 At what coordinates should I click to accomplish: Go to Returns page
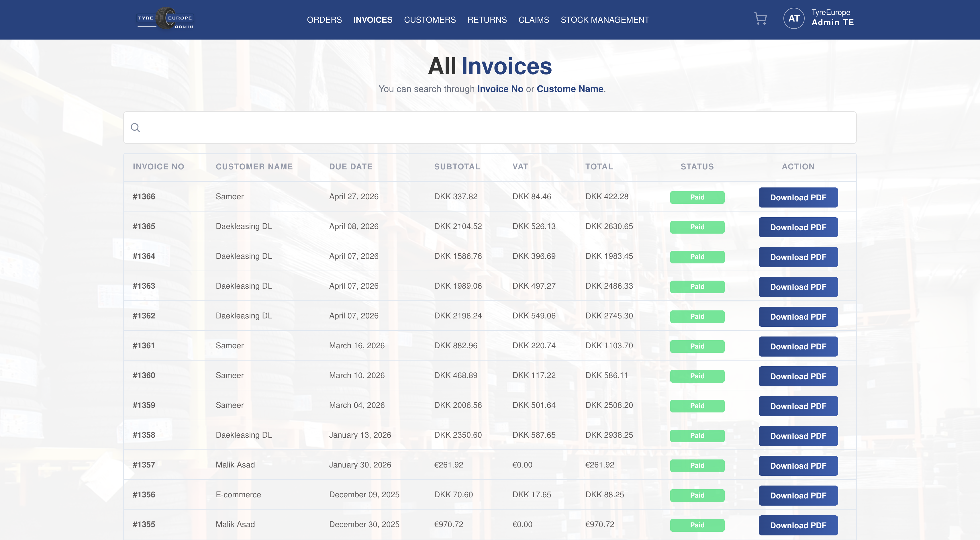[487, 20]
